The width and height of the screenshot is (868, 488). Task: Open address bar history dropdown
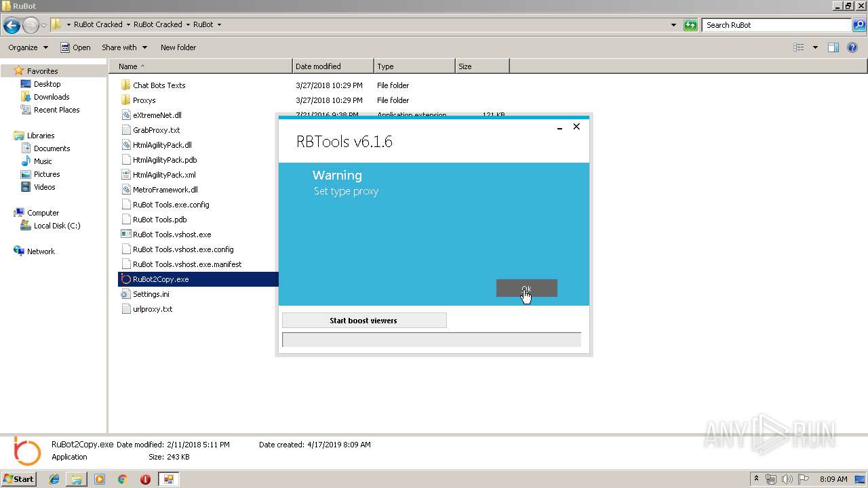point(673,25)
